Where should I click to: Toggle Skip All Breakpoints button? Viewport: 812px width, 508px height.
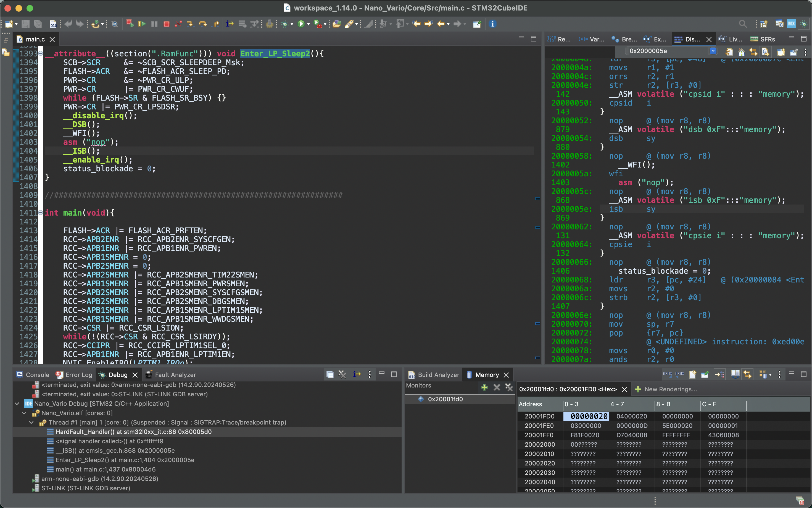[x=115, y=24]
